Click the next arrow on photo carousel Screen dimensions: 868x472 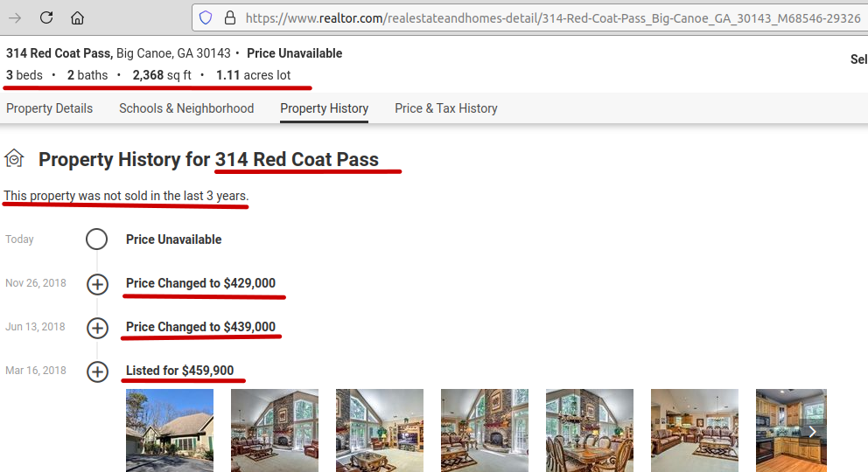coord(812,431)
